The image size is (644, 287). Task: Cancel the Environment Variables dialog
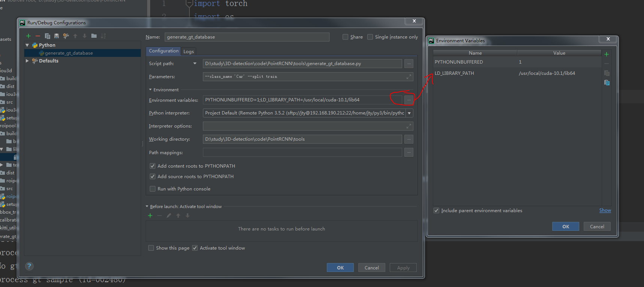click(x=597, y=226)
